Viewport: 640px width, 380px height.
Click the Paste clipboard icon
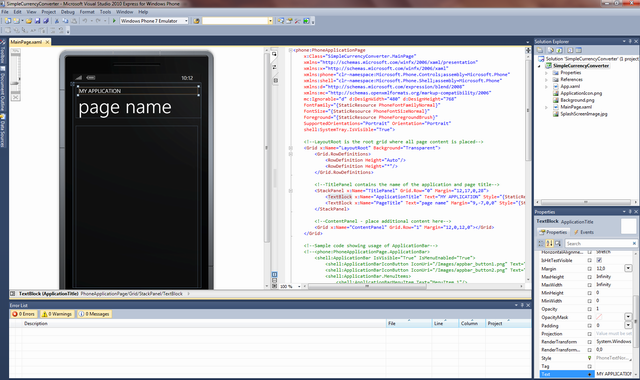point(74,21)
